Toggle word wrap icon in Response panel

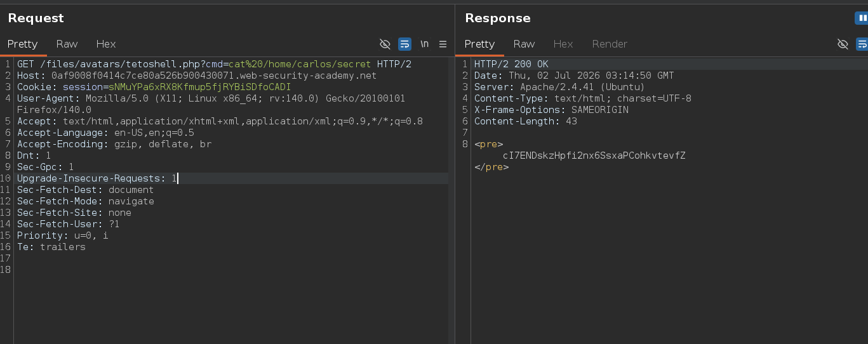coord(862,44)
